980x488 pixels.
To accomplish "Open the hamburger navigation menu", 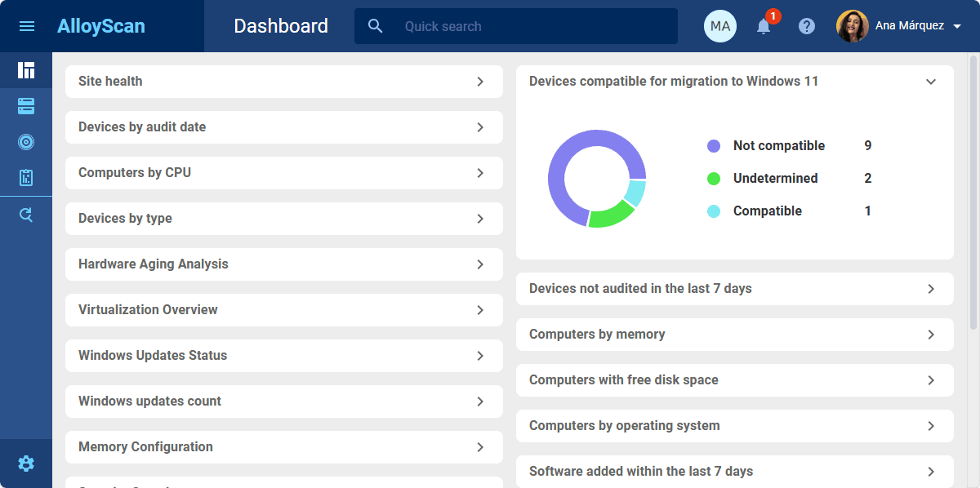I will (x=26, y=26).
